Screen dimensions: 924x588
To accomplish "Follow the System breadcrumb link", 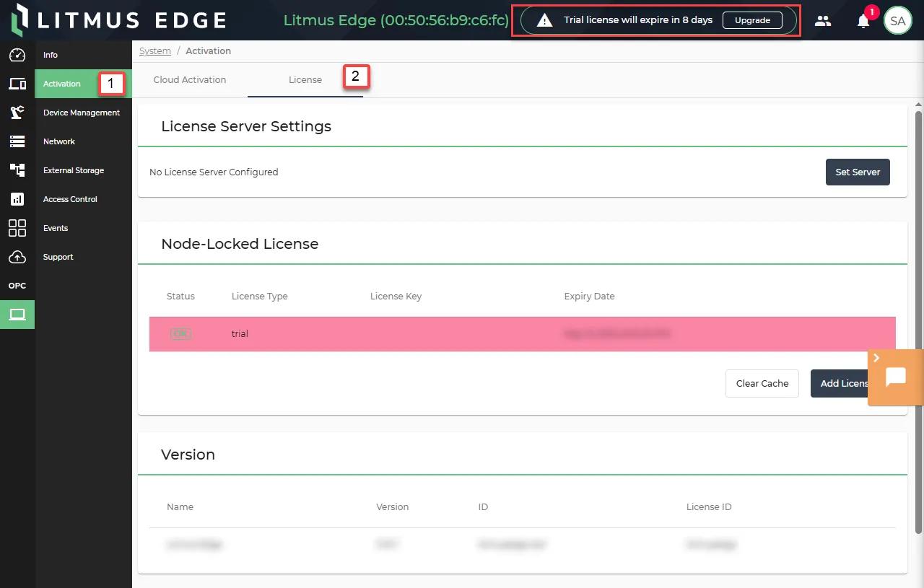I will pyautogui.click(x=155, y=51).
